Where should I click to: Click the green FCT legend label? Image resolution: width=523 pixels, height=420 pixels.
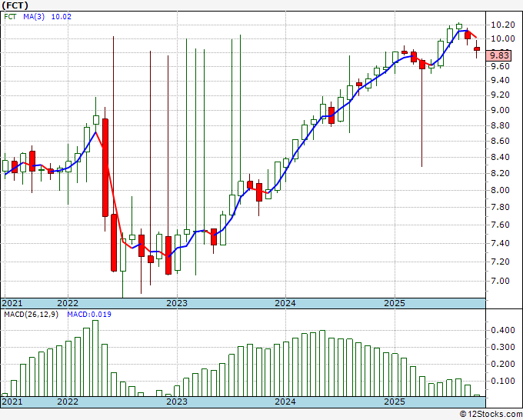(10, 17)
